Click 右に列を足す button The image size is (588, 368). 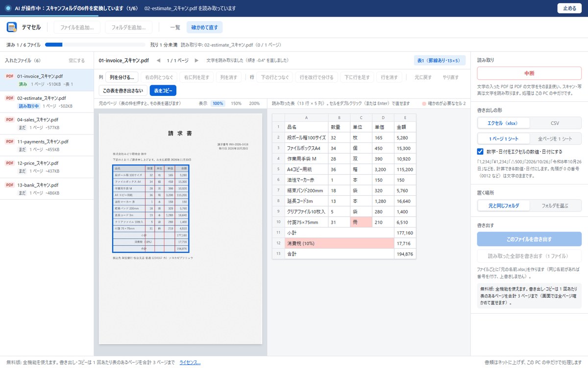click(x=197, y=77)
